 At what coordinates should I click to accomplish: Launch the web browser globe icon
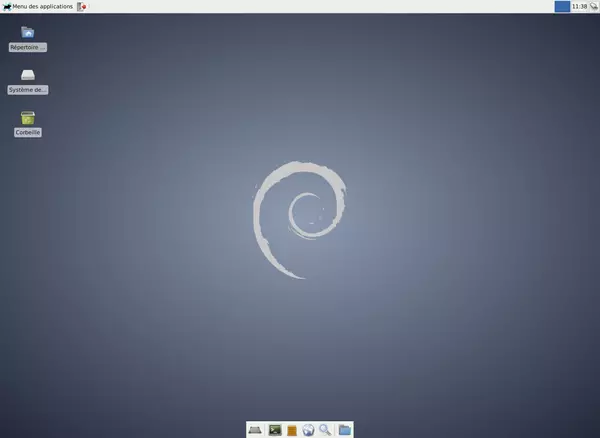click(x=308, y=430)
